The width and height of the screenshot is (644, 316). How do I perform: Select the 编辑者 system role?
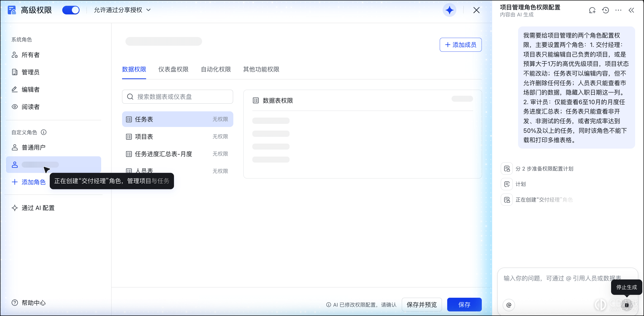[54, 89]
